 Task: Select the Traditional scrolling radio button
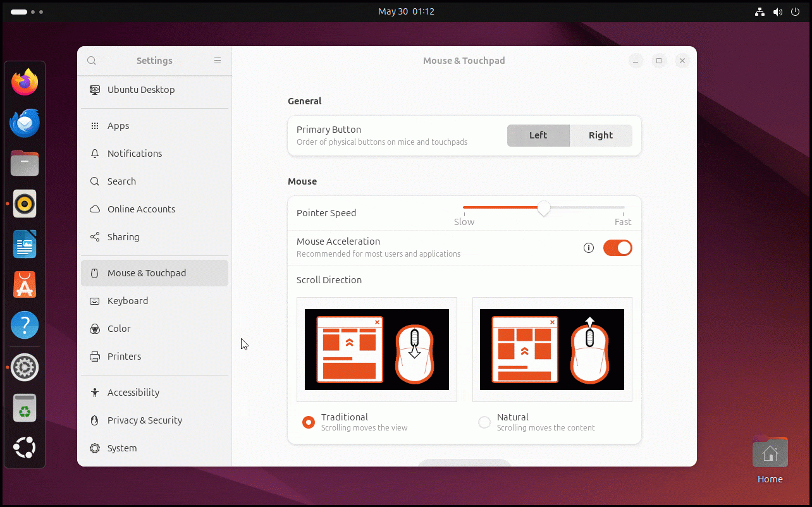pyautogui.click(x=309, y=422)
